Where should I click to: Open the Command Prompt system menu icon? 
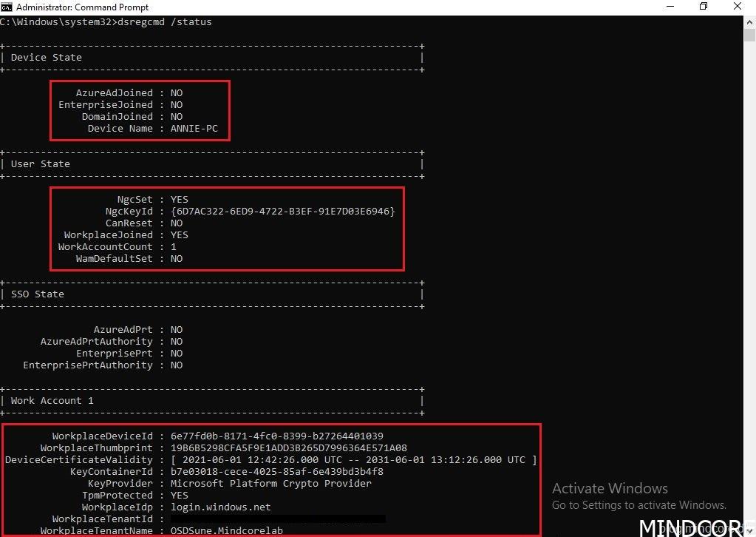[7, 7]
